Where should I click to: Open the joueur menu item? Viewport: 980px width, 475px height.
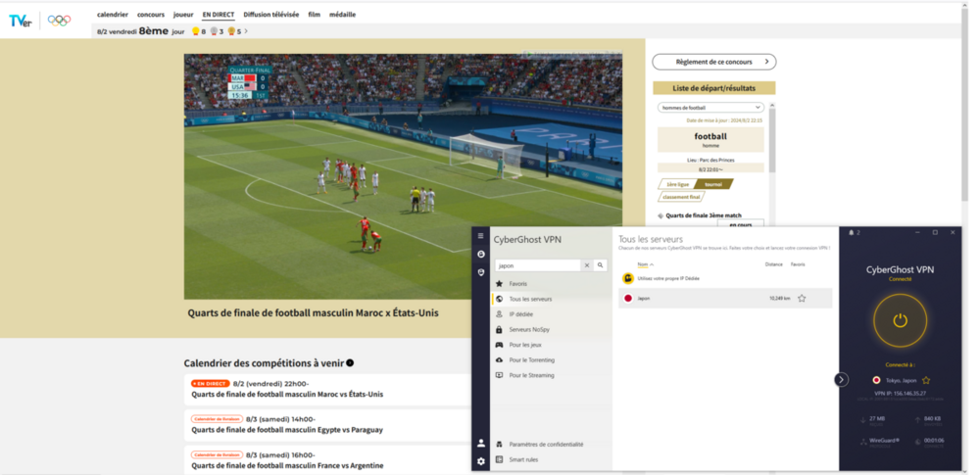pos(183,15)
